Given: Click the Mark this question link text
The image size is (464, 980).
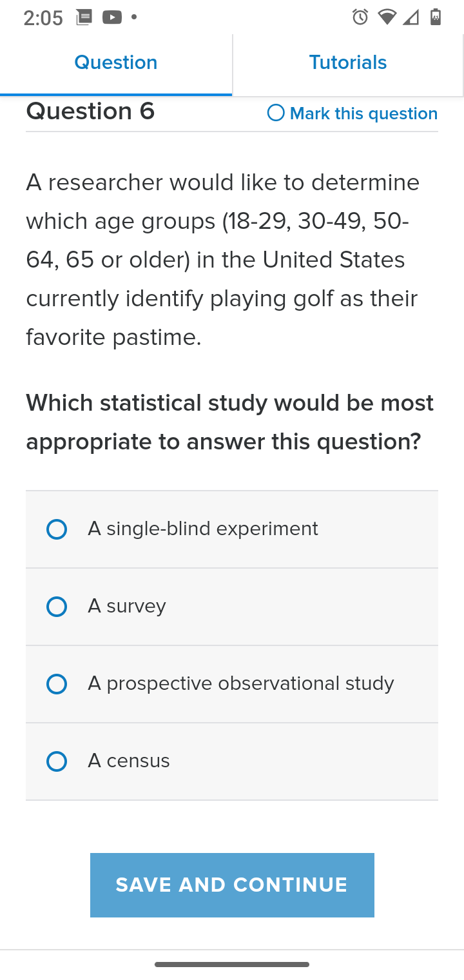Looking at the screenshot, I should [x=364, y=113].
